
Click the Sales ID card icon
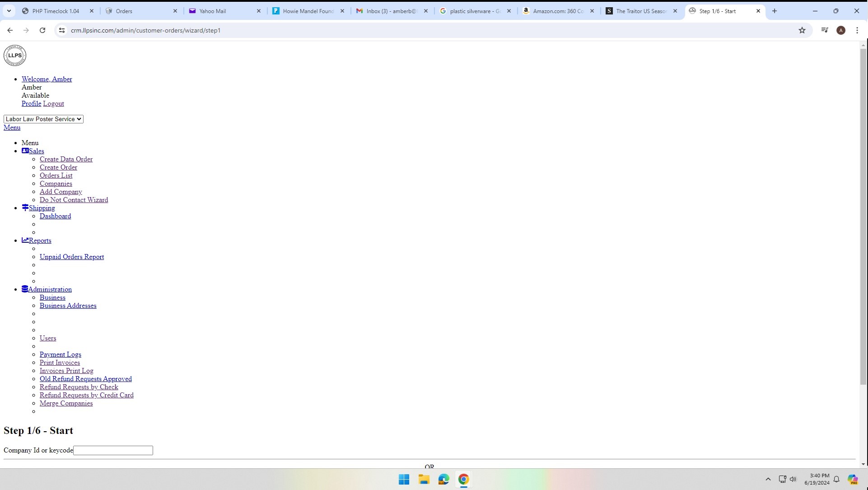(25, 151)
